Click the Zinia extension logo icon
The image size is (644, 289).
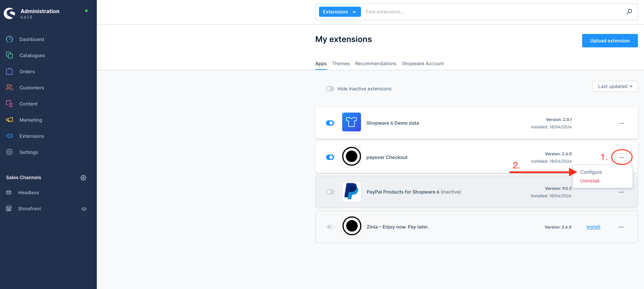pyautogui.click(x=352, y=226)
